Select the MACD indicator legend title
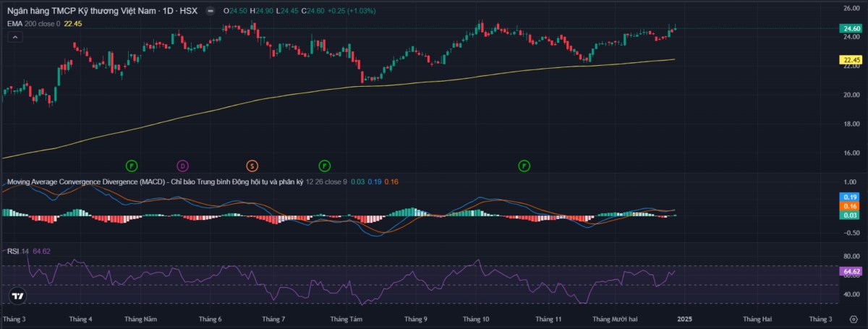868x329 pixels. point(155,181)
